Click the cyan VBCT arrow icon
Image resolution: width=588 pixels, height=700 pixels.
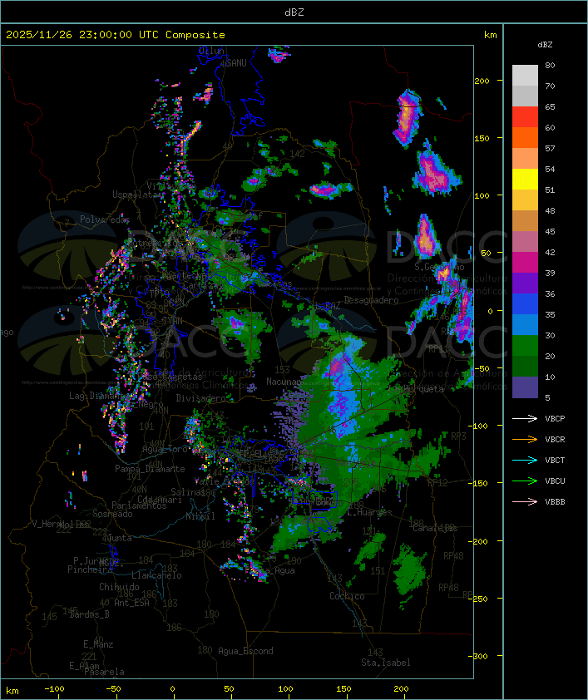pyautogui.click(x=525, y=461)
